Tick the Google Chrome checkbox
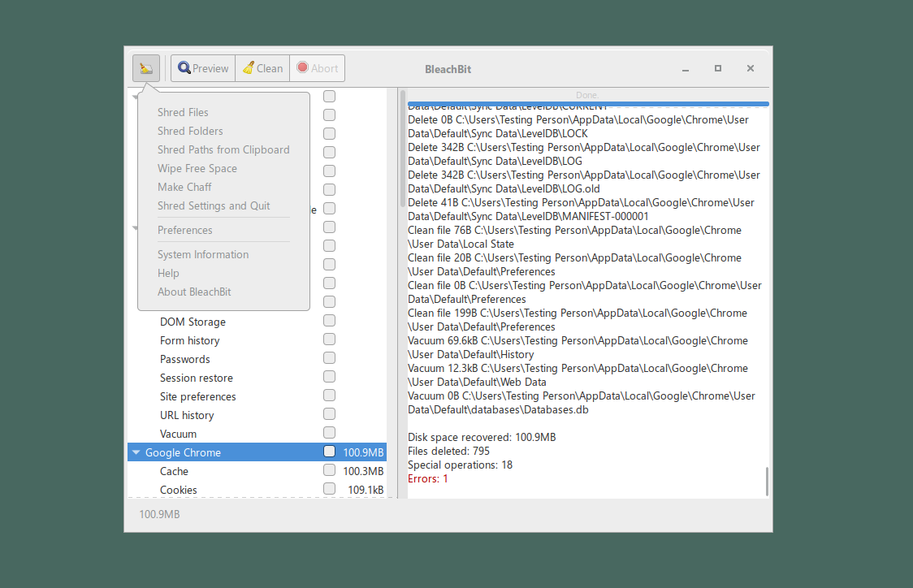 tap(330, 452)
